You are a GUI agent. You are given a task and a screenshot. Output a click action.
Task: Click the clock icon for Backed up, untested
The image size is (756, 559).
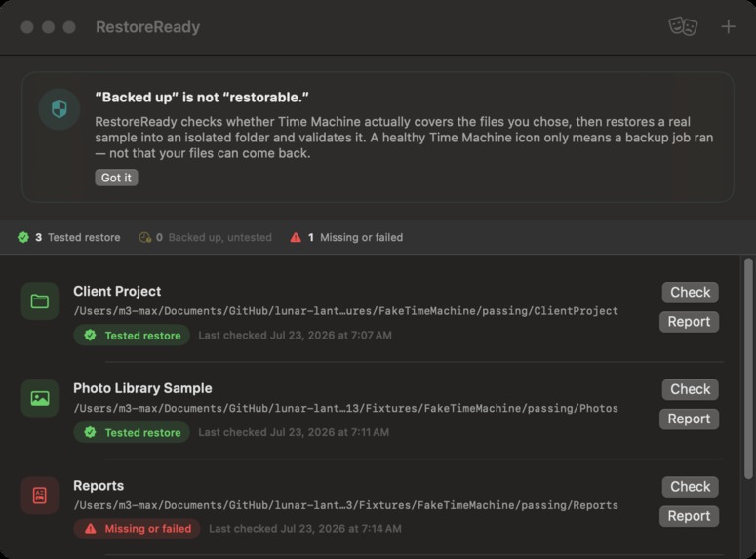[144, 237]
